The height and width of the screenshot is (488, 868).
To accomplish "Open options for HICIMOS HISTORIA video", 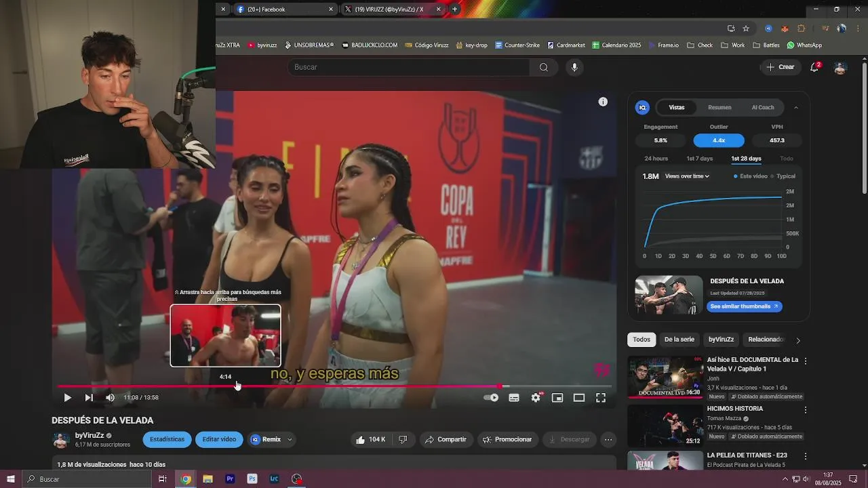I will 806,410.
